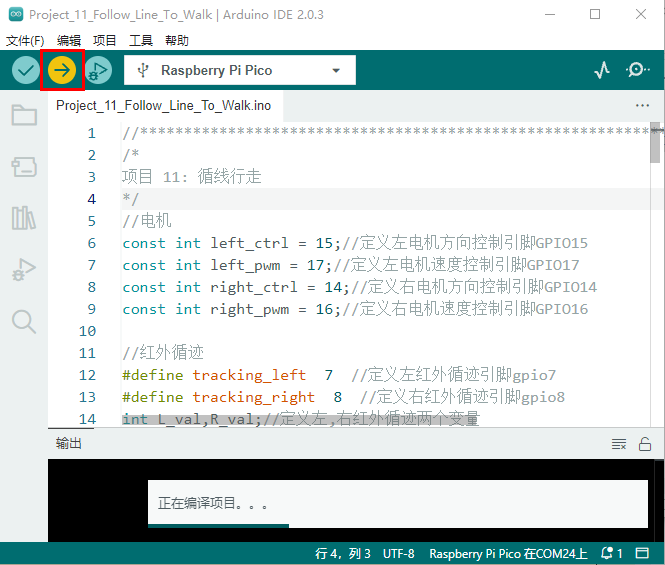665x565 pixels.
Task: Click the right_ctrl variable name
Action: (x=254, y=287)
